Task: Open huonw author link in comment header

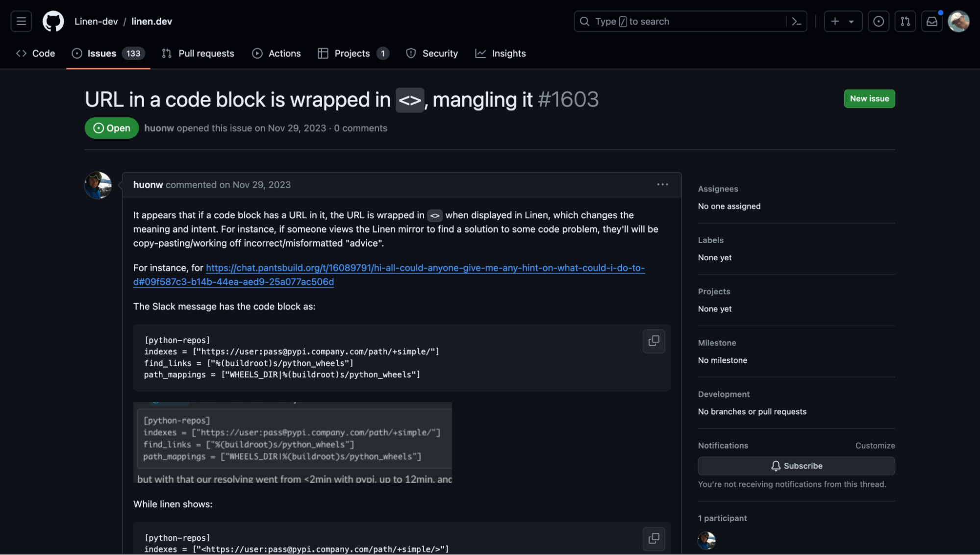Action: point(148,185)
